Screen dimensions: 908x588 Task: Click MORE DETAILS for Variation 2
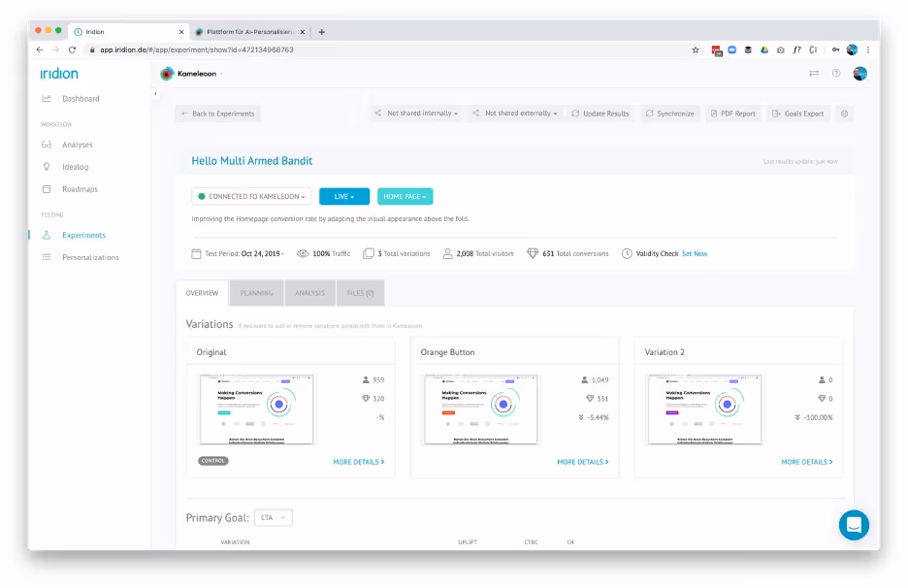807,462
